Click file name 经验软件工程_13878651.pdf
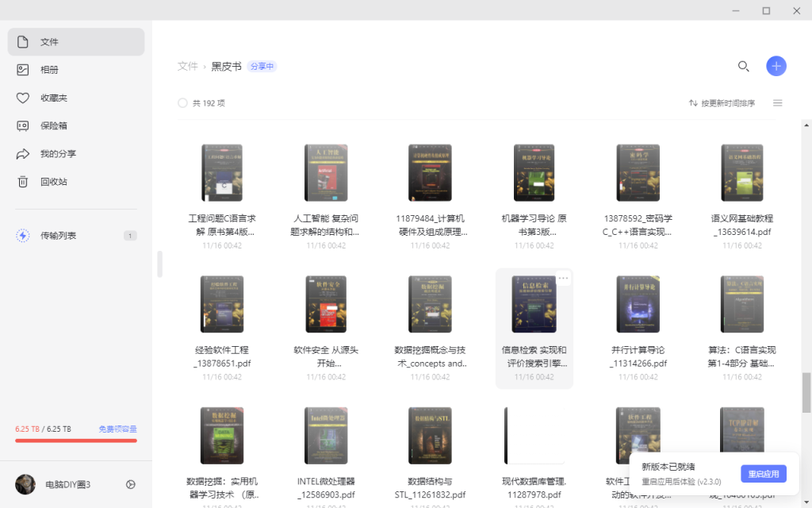This screenshot has width=812, height=508. point(222,356)
